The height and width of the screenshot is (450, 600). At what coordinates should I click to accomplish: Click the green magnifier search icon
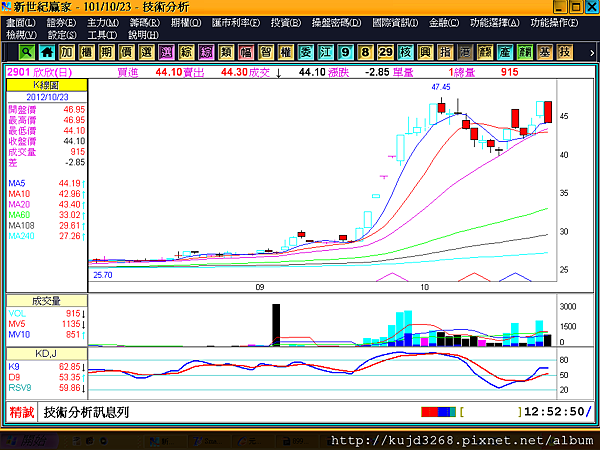tap(26, 52)
